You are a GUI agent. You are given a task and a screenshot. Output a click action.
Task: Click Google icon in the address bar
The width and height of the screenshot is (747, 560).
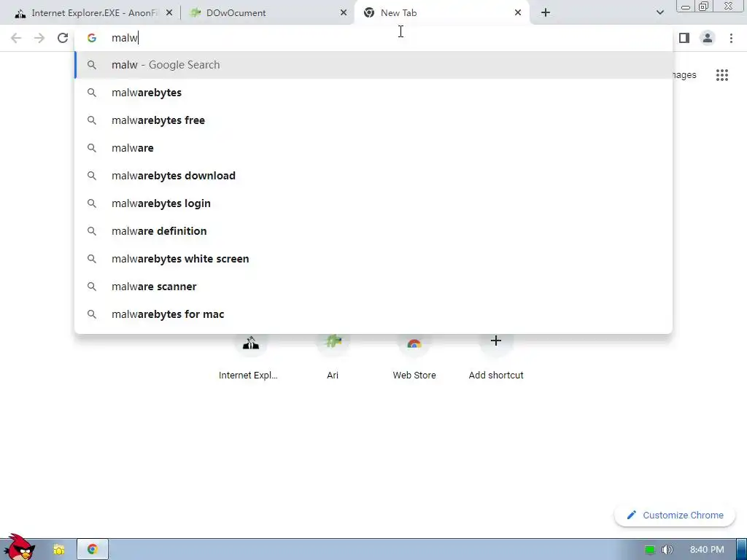point(91,38)
